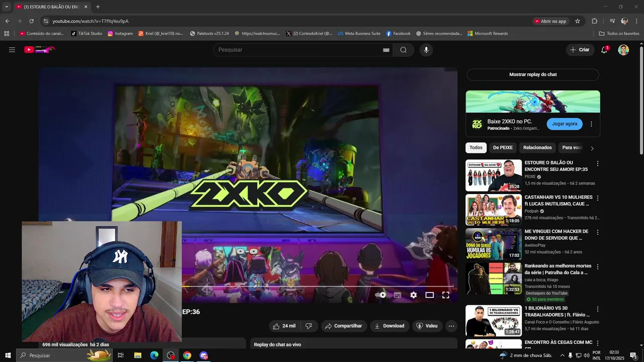
Task: Open the 2XKO ad banner image
Action: 533,102
